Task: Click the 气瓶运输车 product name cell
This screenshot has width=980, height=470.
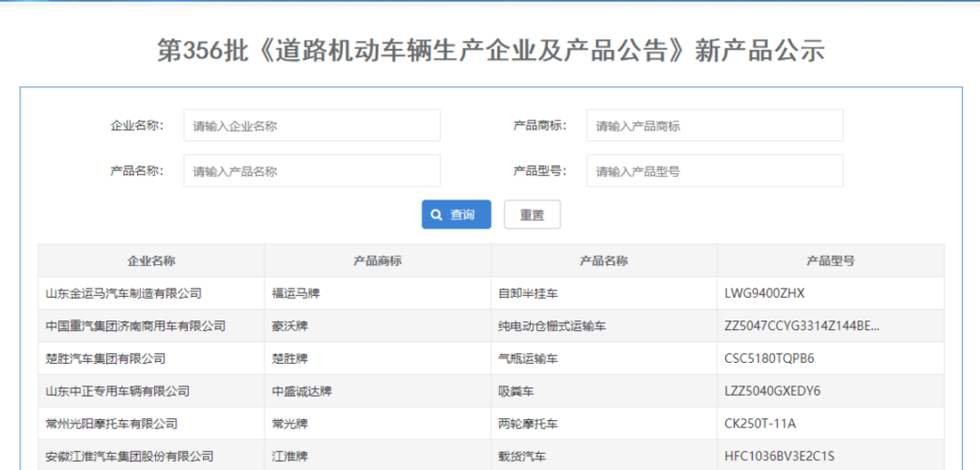Action: [x=603, y=358]
